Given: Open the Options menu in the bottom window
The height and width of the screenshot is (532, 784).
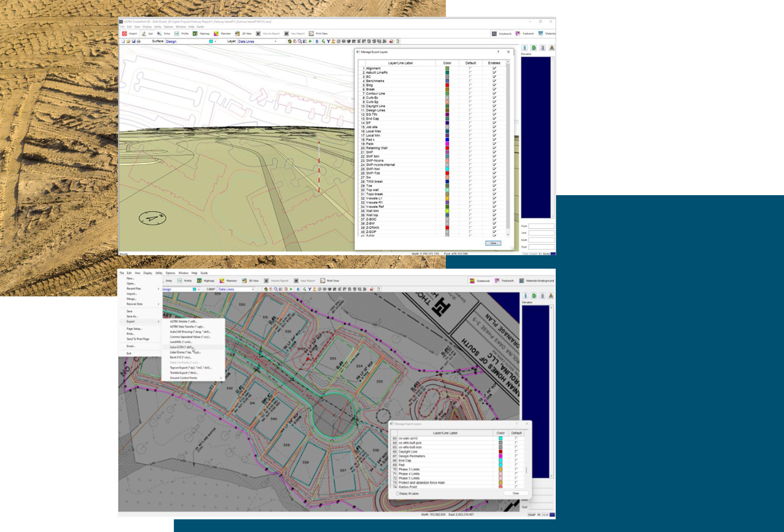Looking at the screenshot, I should tap(170, 273).
